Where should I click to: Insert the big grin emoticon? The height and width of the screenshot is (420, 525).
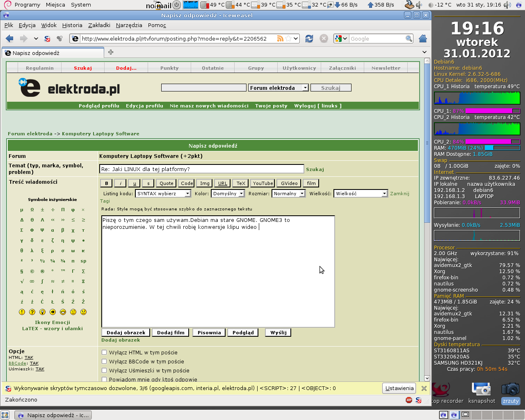pyautogui.click(x=63, y=312)
